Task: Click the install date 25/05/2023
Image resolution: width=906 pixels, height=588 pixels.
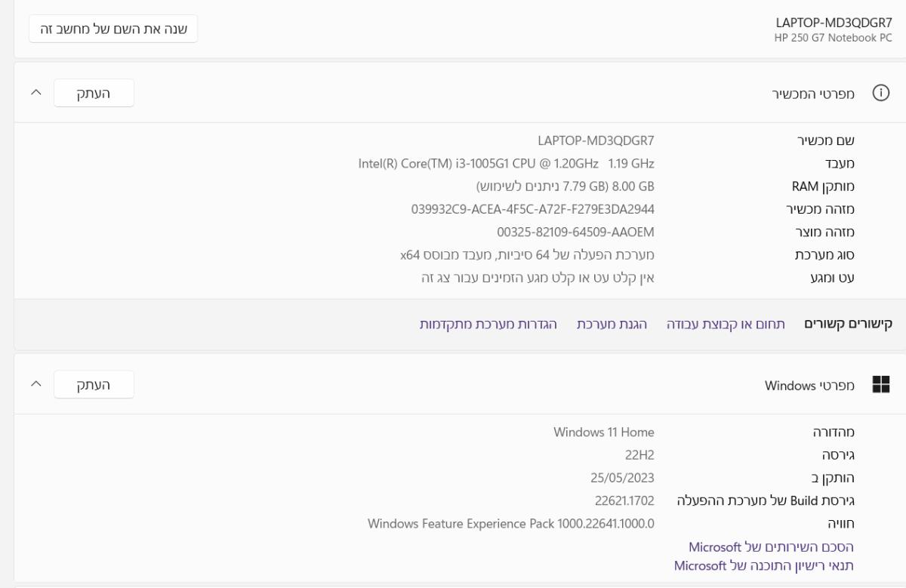Action: 622,478
